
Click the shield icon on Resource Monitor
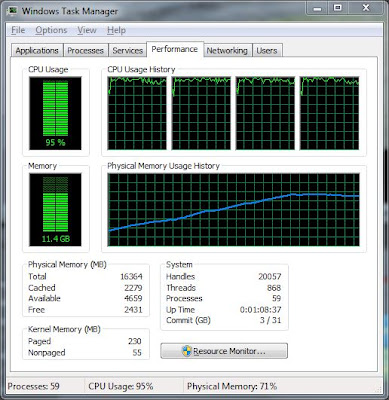pyautogui.click(x=187, y=351)
